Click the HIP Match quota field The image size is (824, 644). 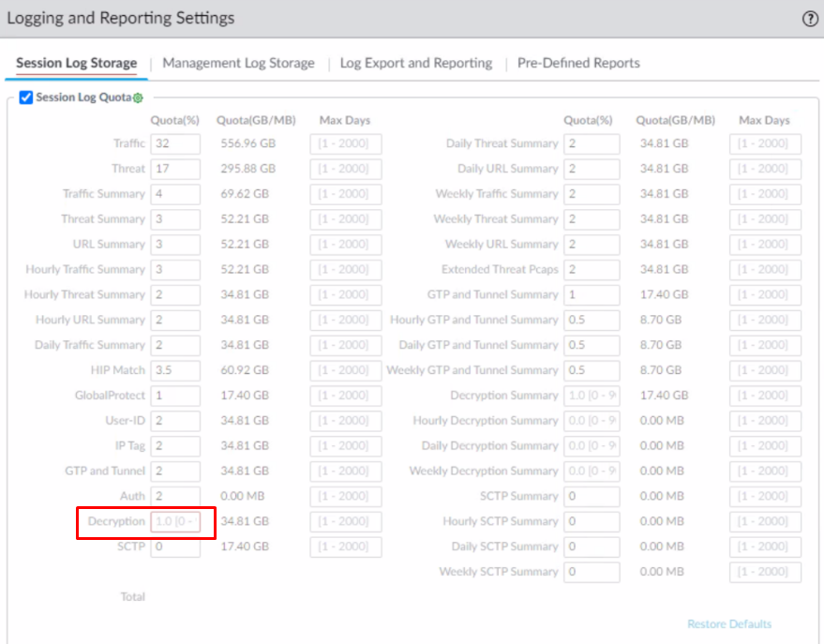(175, 370)
